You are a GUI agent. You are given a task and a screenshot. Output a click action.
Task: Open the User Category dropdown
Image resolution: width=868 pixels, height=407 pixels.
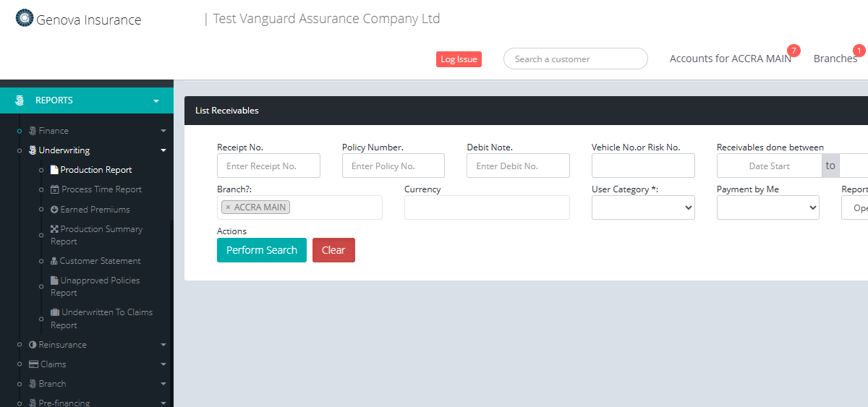(643, 208)
